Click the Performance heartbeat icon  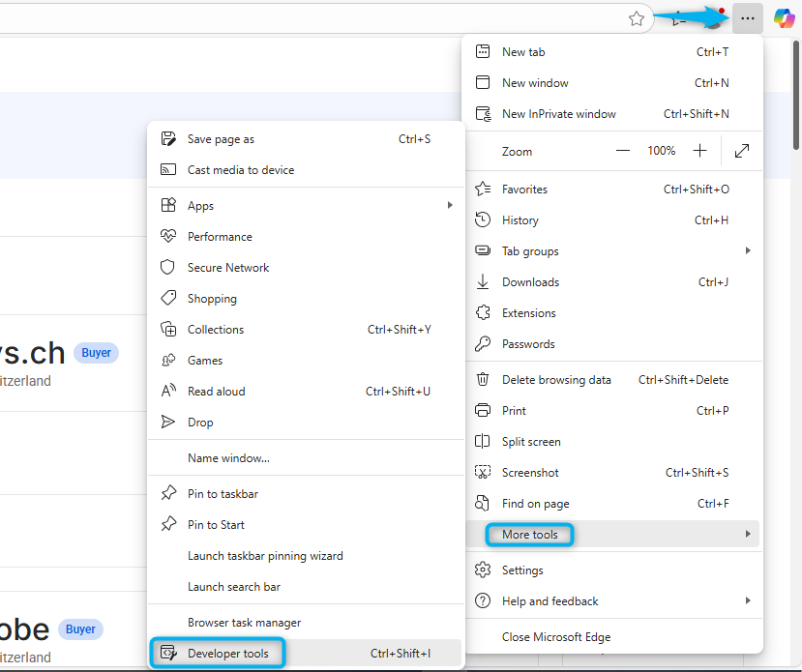tap(168, 236)
